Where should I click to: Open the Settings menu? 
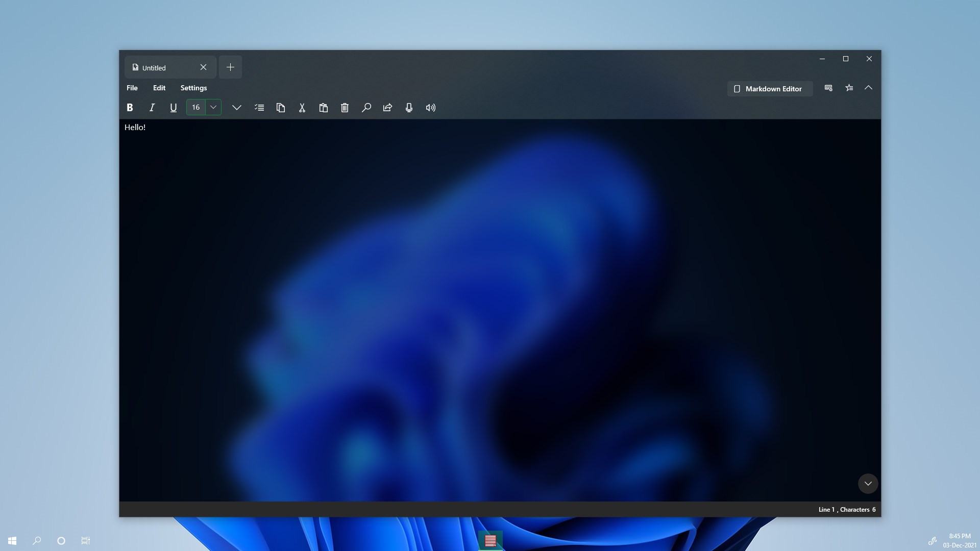(193, 88)
